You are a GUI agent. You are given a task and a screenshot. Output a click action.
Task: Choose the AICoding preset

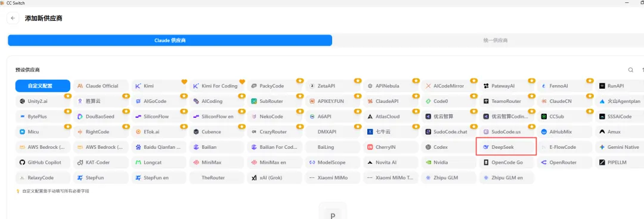tap(217, 101)
